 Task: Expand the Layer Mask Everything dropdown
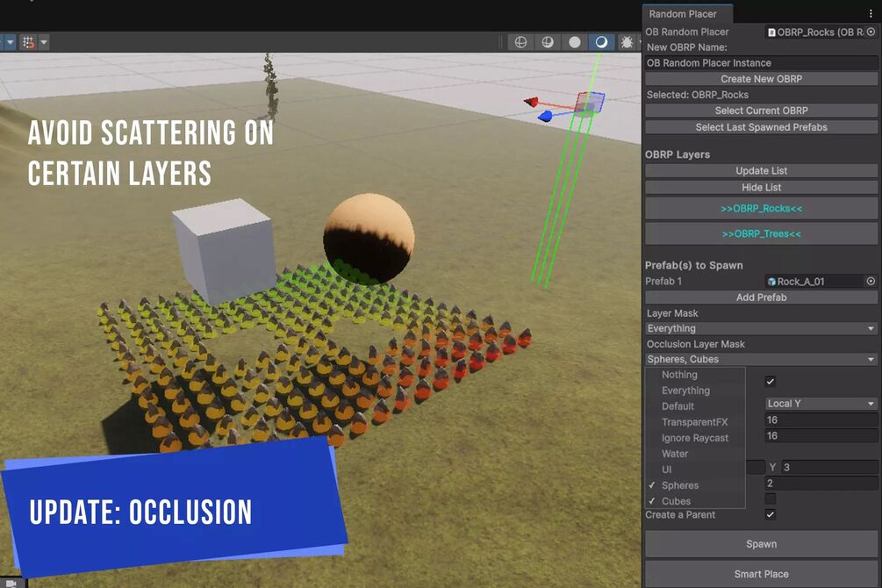pyautogui.click(x=761, y=328)
